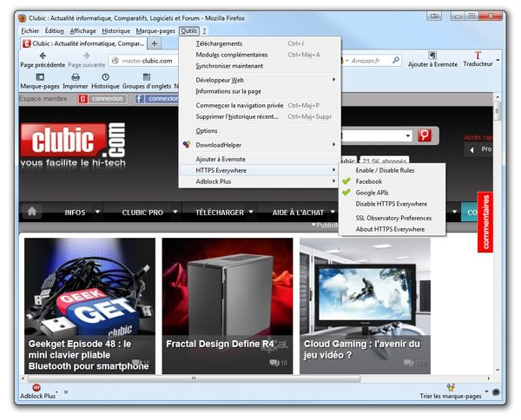This screenshot has width=521, height=420.
Task: Toggle the Facebook rule checkmark
Action: [x=346, y=181]
